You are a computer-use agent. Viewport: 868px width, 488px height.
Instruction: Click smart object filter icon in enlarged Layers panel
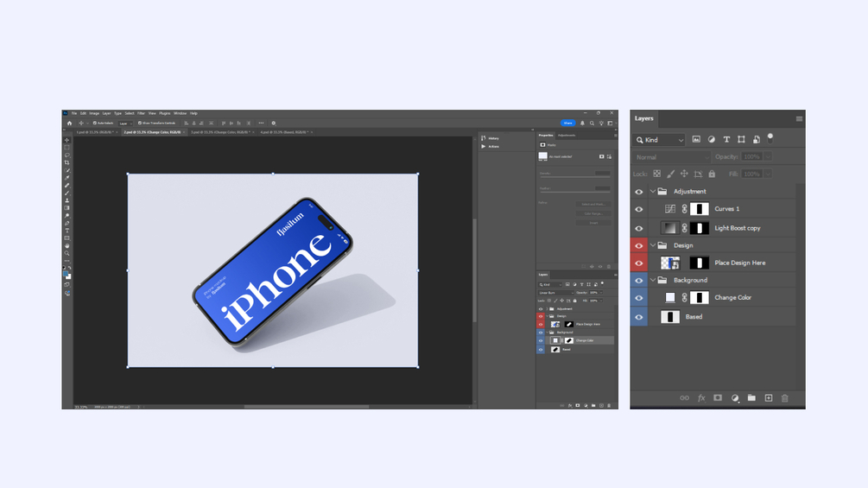coord(757,139)
